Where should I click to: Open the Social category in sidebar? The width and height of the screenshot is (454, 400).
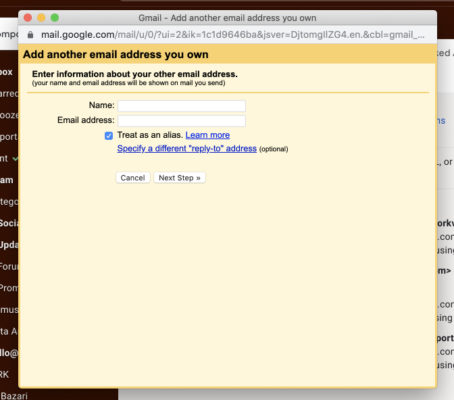(x=9, y=223)
